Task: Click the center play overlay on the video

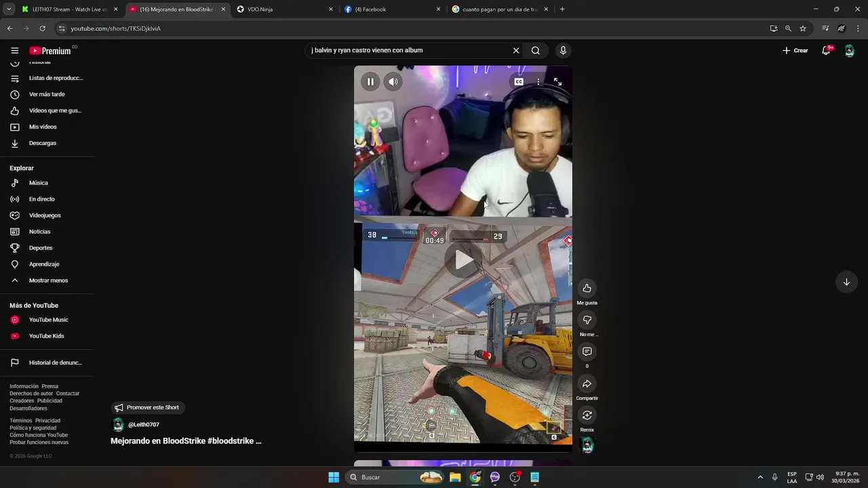Action: [x=463, y=260]
